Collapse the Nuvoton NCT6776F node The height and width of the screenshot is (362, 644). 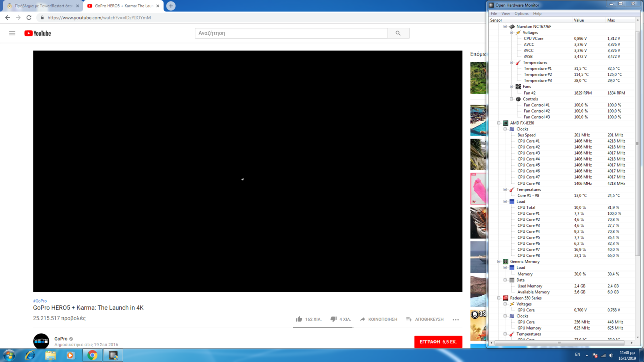505,26
